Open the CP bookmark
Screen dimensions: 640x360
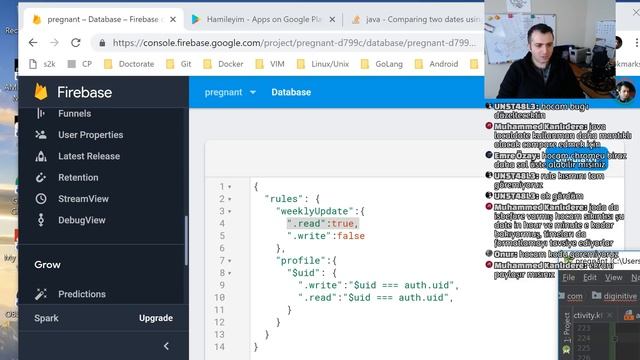click(80, 64)
